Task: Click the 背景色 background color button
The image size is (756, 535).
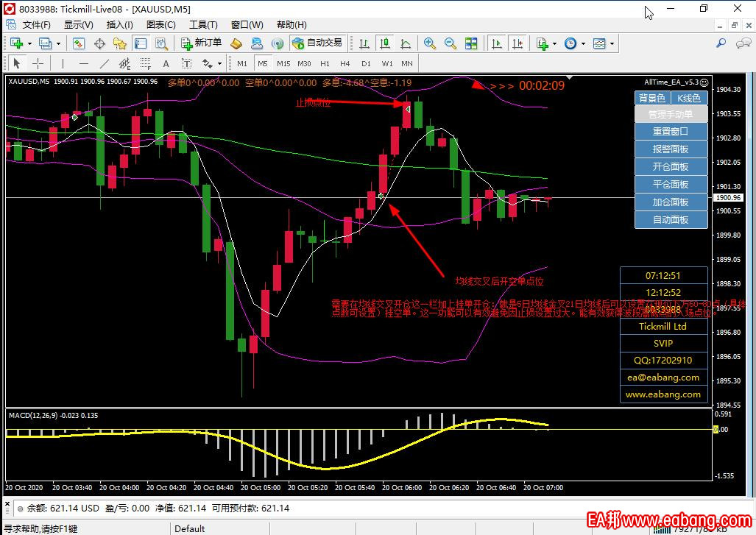Action: pyautogui.click(x=651, y=98)
